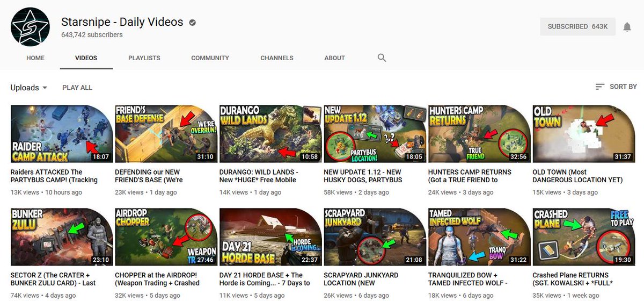The image size is (644, 301).
Task: Open the Old Town thumbnail
Action: click(583, 134)
